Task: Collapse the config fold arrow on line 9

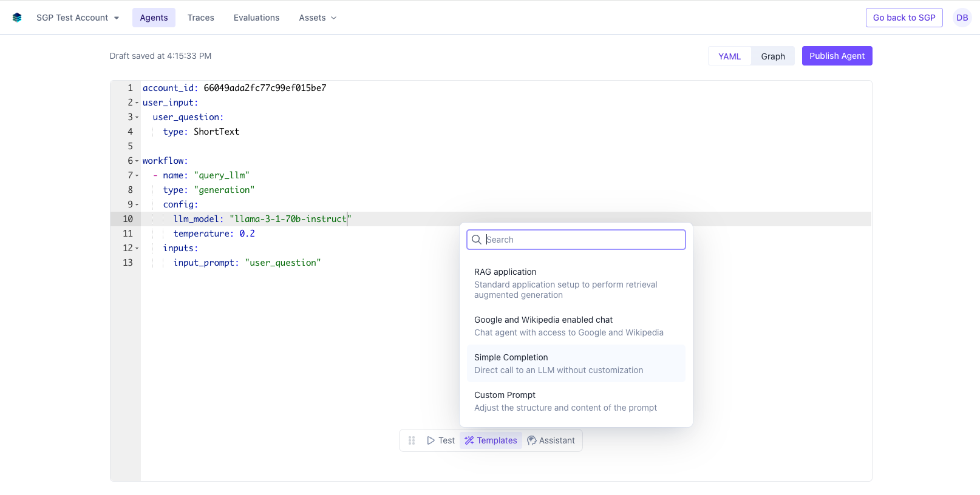Action: 137,205
